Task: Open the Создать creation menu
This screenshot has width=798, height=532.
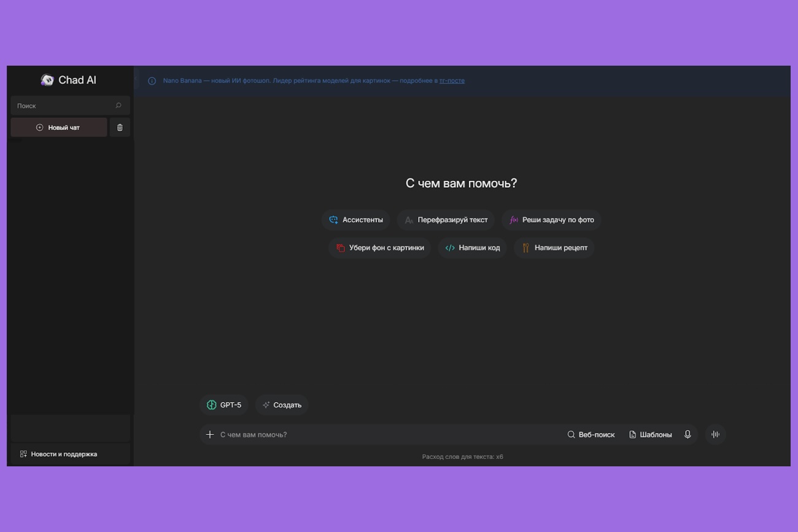Action: (x=282, y=405)
